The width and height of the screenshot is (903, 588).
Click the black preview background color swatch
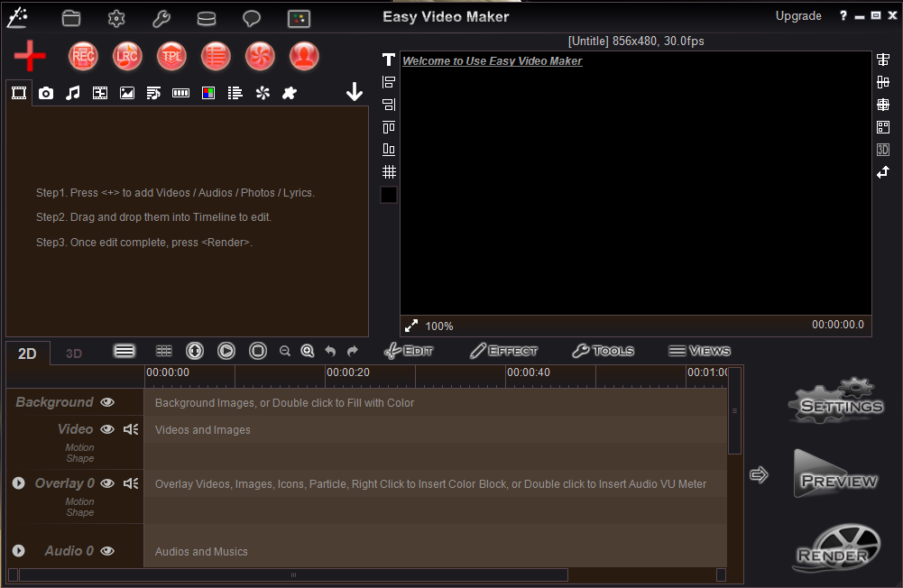click(389, 195)
